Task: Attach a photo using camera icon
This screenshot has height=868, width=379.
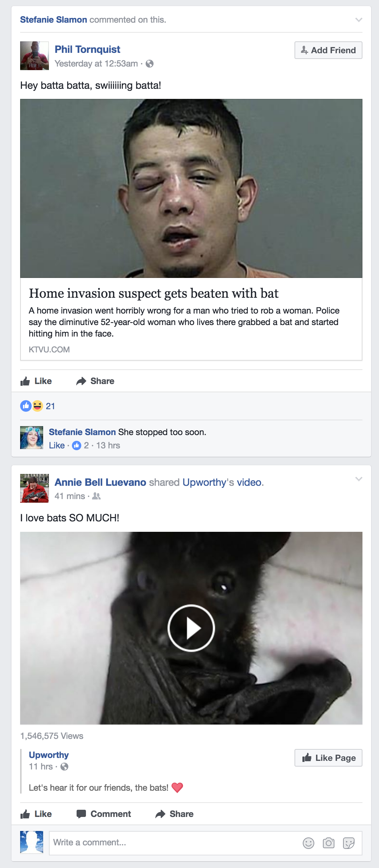Action: (x=328, y=843)
